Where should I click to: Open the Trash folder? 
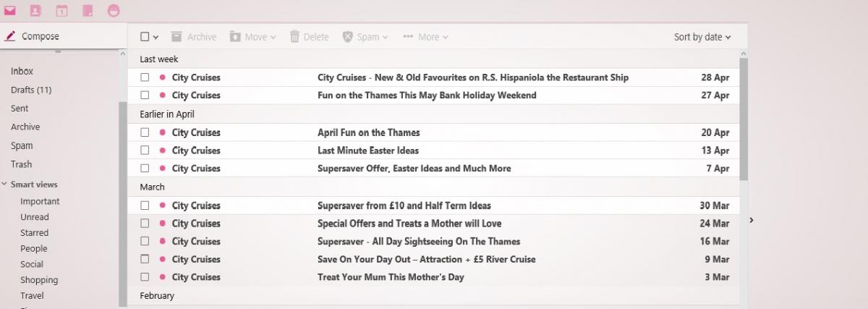[21, 164]
